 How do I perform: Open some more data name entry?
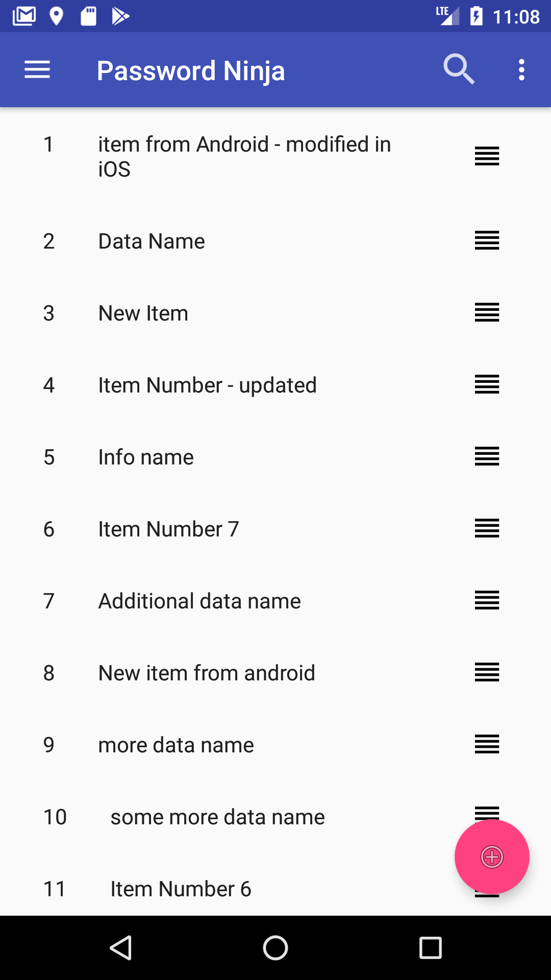pos(217,817)
